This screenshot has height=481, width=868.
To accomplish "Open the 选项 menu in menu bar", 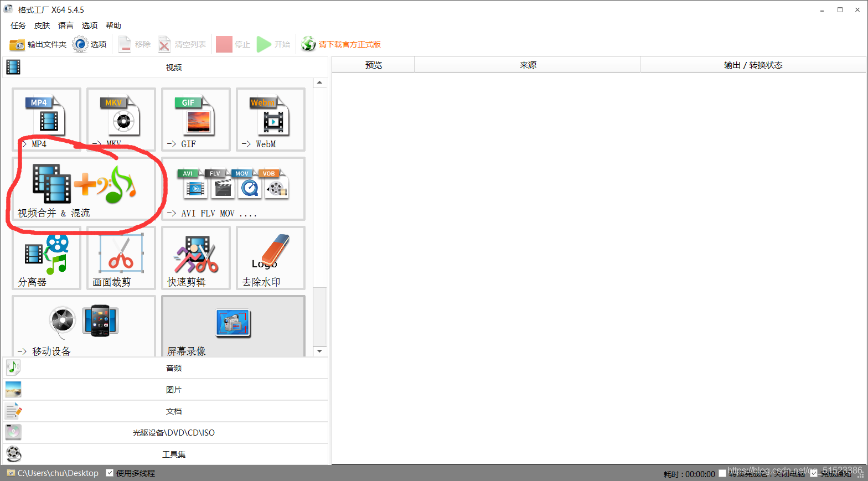I will point(90,25).
